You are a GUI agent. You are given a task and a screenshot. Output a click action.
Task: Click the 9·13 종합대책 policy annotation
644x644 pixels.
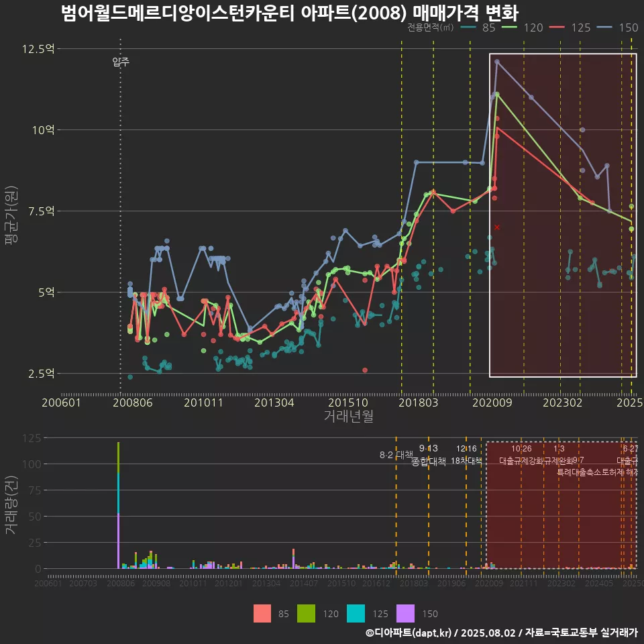coord(429,455)
